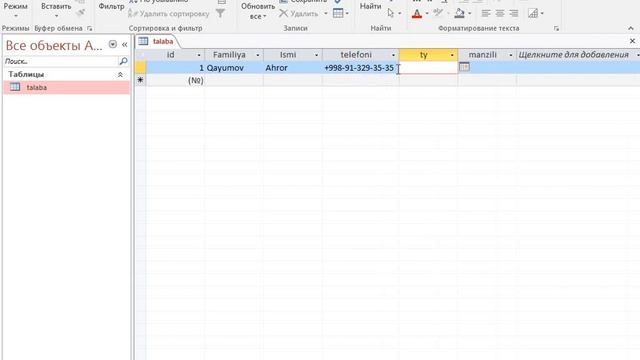Click the format painter icon
640x360 pixels.
pyautogui.click(x=81, y=13)
